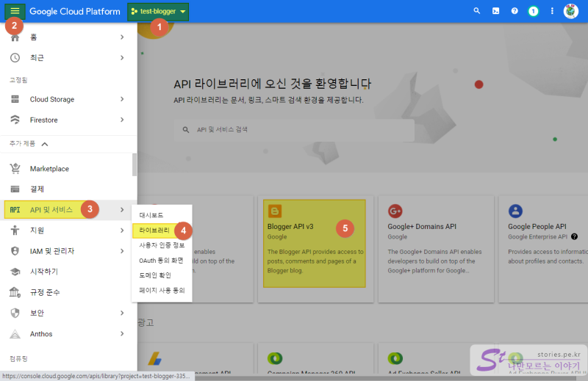This screenshot has width=588, height=381.
Task: Click the sidebar vertical scrollbar thumb
Action: tap(135, 164)
